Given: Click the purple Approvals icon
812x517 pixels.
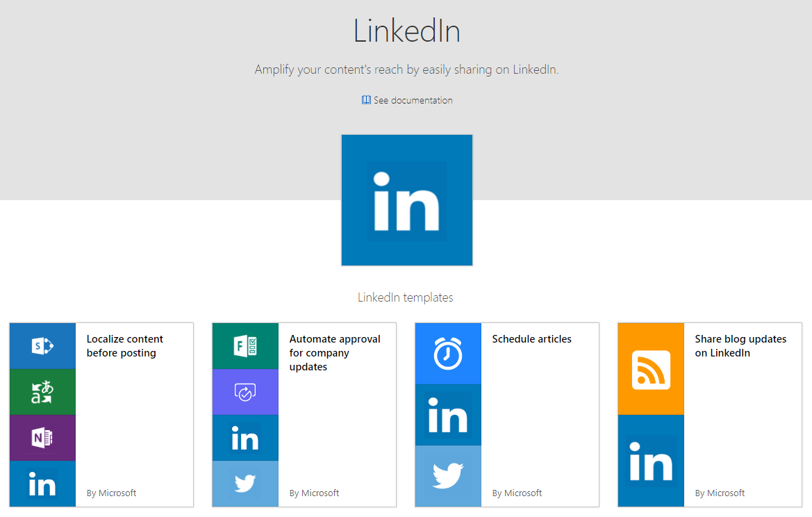Looking at the screenshot, I should pos(245,392).
